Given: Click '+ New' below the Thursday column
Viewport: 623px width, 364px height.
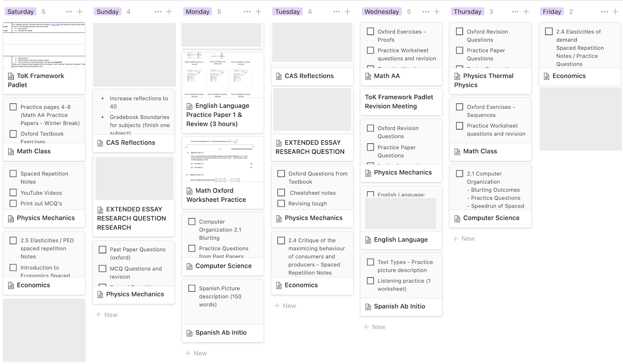Looking at the screenshot, I should 464,238.
